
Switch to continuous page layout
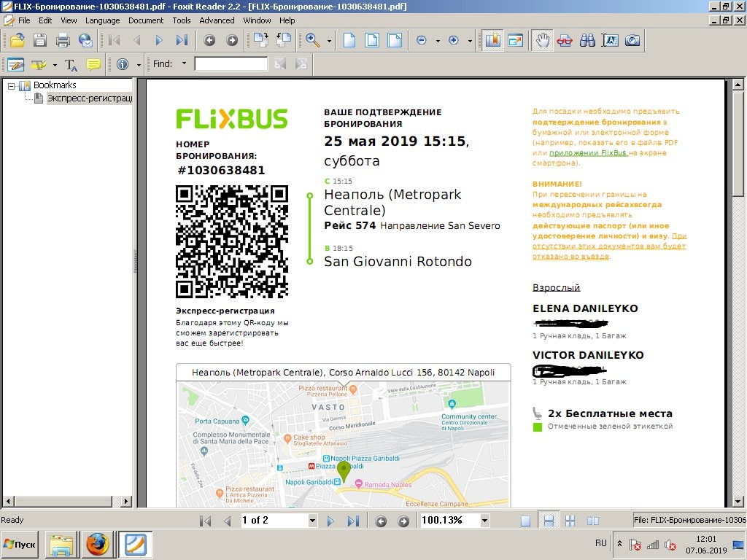point(549,521)
